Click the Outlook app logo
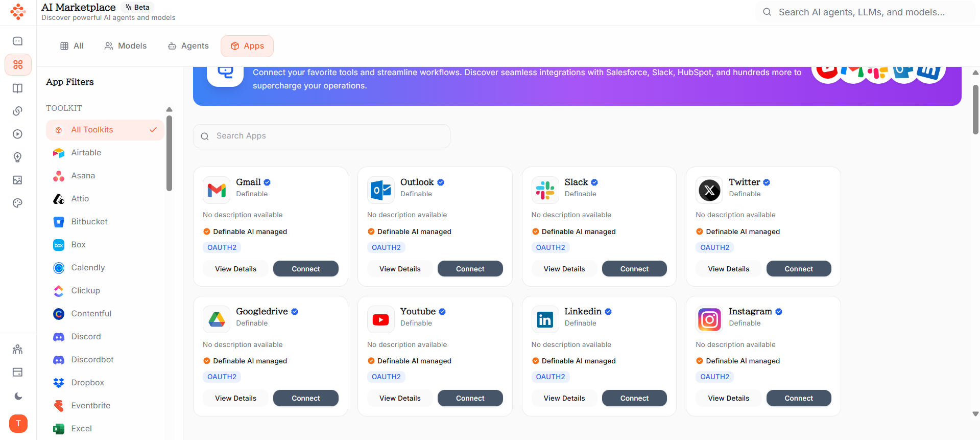This screenshot has width=980, height=440. [381, 190]
